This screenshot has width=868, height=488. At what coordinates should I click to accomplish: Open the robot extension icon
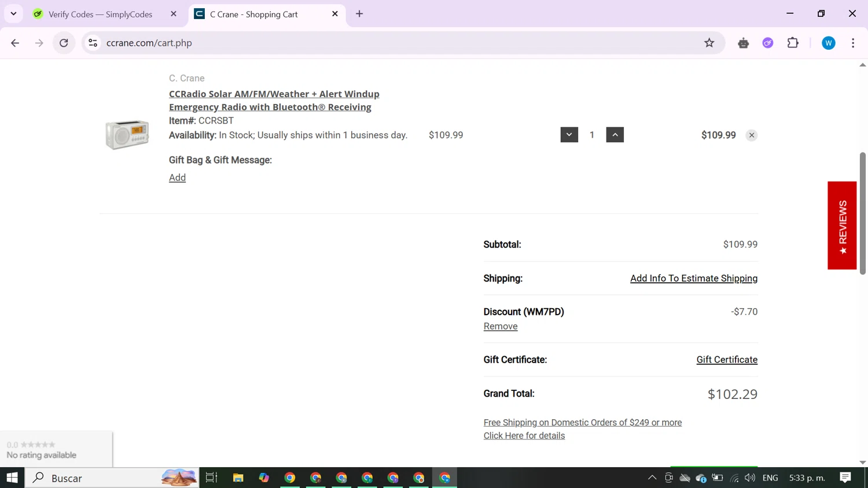744,43
